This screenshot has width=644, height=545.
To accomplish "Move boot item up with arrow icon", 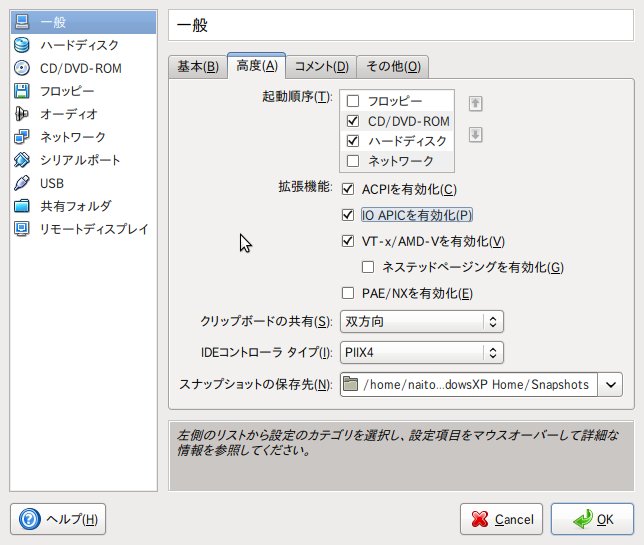I will (476, 103).
